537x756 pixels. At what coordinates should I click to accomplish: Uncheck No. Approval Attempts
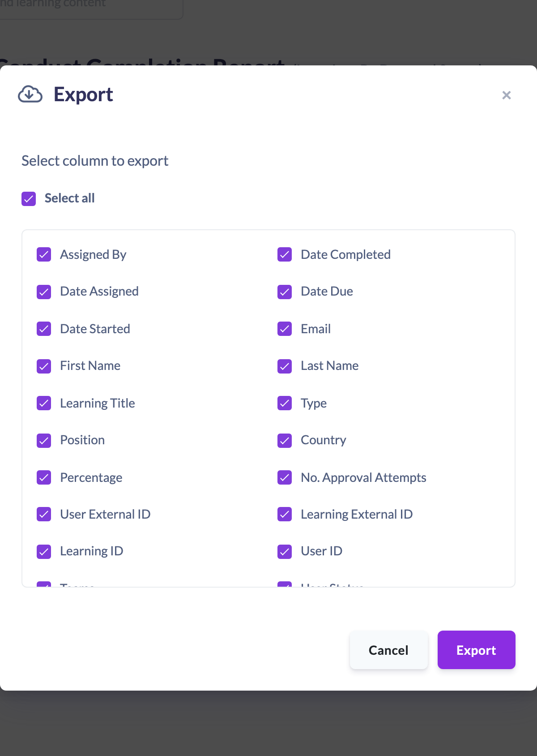285,477
